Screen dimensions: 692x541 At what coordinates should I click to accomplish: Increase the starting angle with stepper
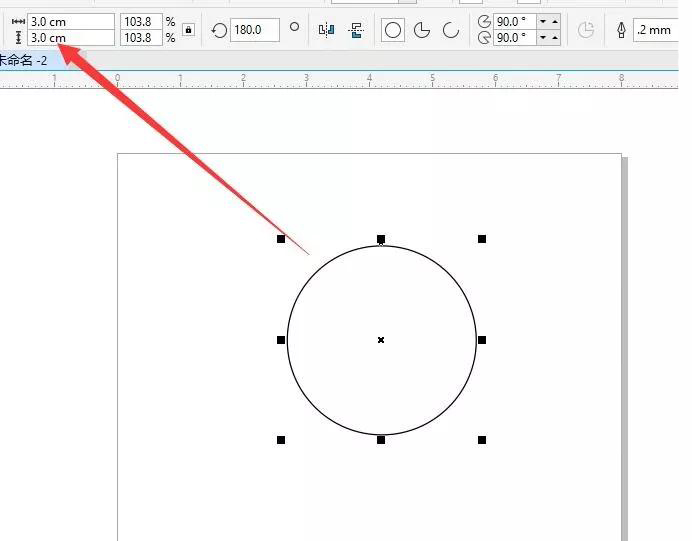click(555, 21)
